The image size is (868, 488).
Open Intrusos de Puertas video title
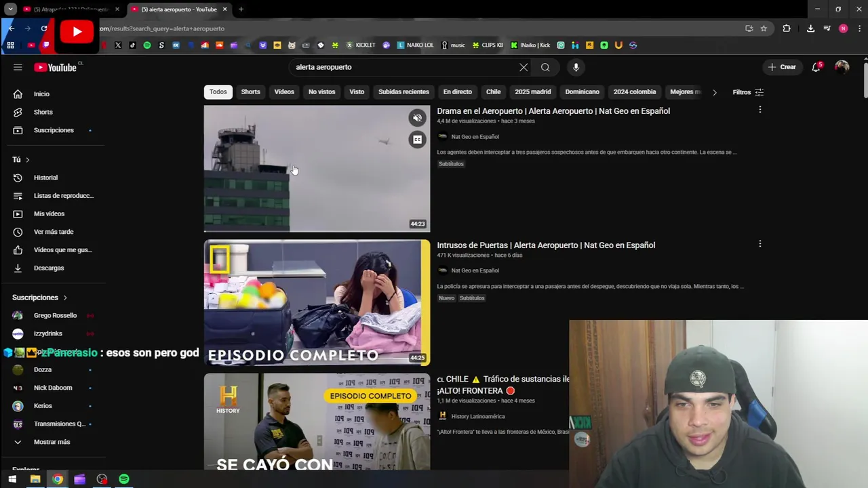(x=546, y=245)
